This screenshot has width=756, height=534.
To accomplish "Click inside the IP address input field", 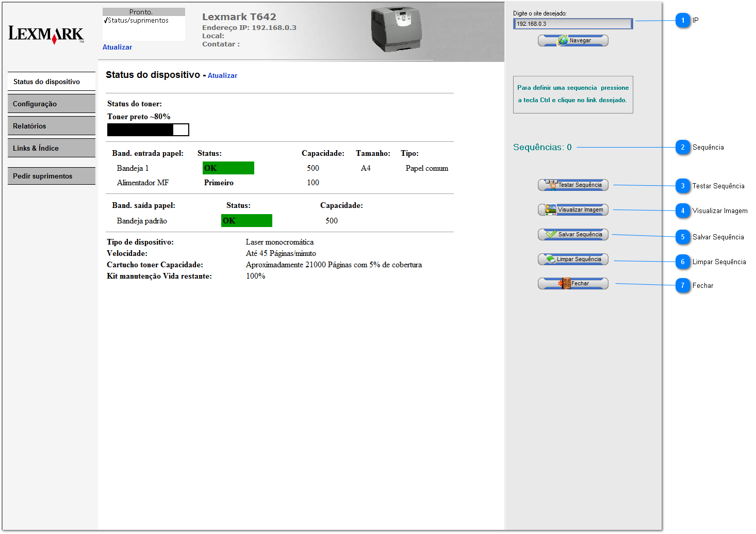I will click(x=573, y=24).
